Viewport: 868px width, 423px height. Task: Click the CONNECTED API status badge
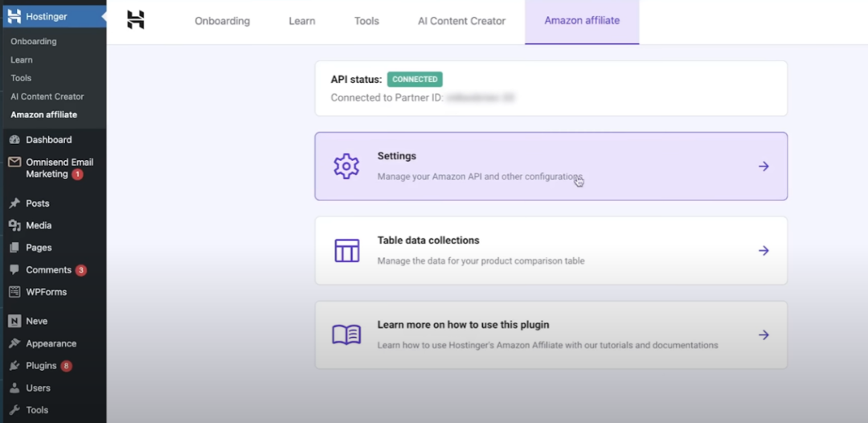tap(415, 80)
